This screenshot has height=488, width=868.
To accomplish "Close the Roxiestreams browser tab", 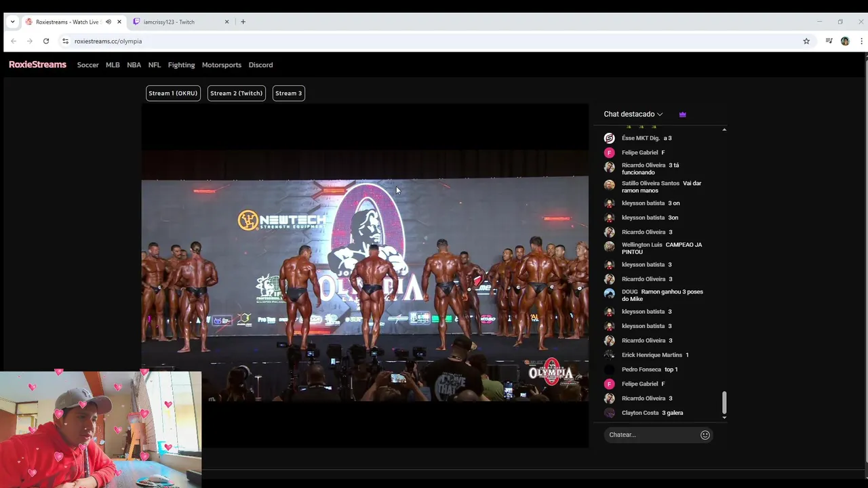I will (x=119, y=22).
